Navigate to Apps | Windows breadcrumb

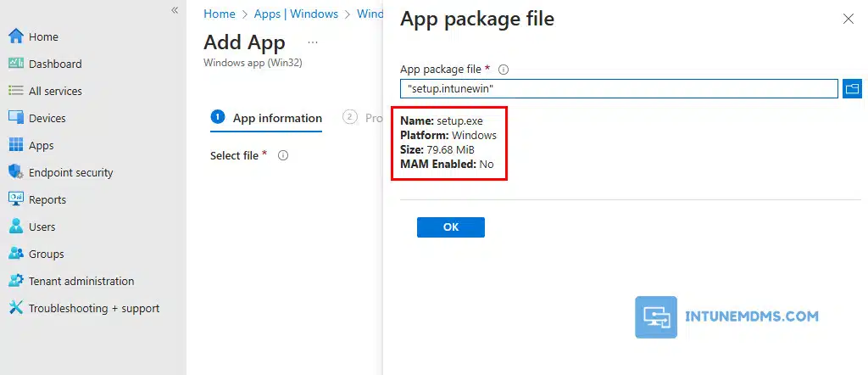point(296,14)
